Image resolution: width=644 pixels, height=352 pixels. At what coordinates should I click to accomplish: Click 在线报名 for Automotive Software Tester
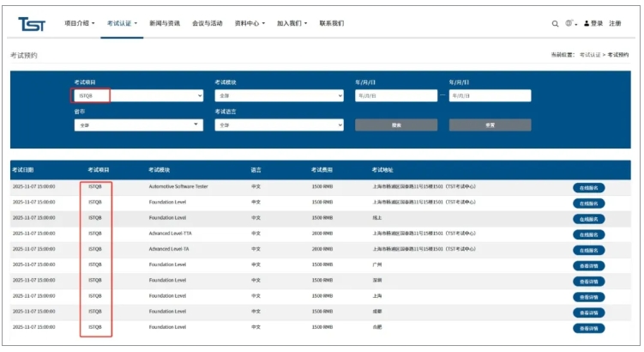(x=588, y=187)
